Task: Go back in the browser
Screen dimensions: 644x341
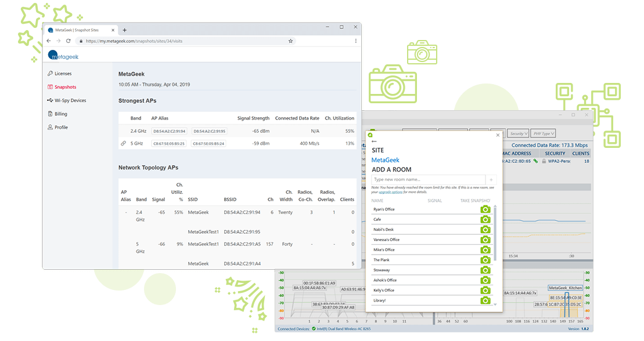Action: coord(49,41)
